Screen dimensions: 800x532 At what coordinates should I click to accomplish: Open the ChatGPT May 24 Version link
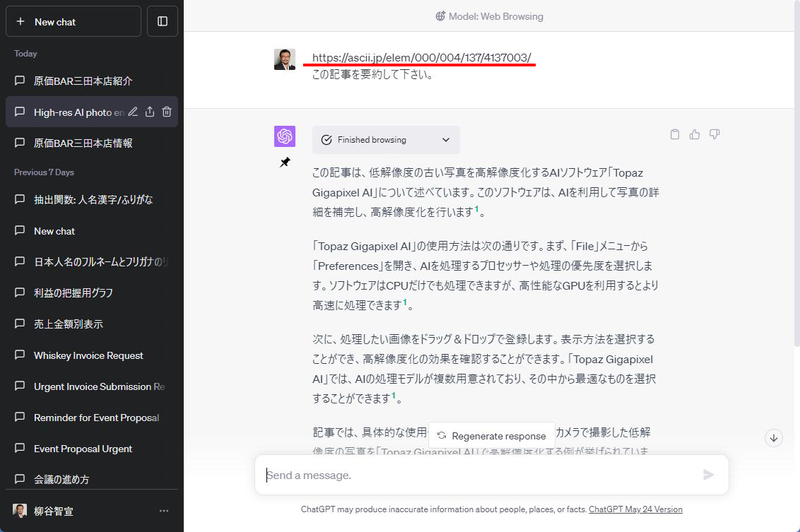[x=635, y=509]
